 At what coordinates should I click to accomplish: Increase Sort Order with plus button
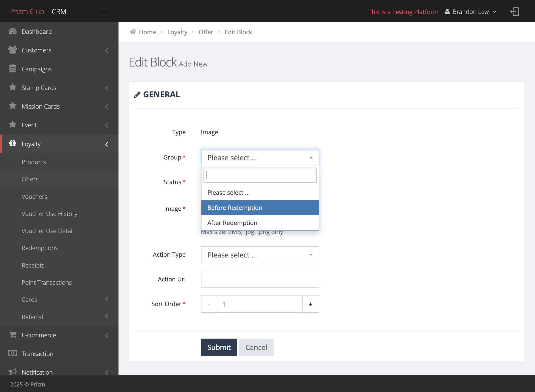pyautogui.click(x=311, y=304)
